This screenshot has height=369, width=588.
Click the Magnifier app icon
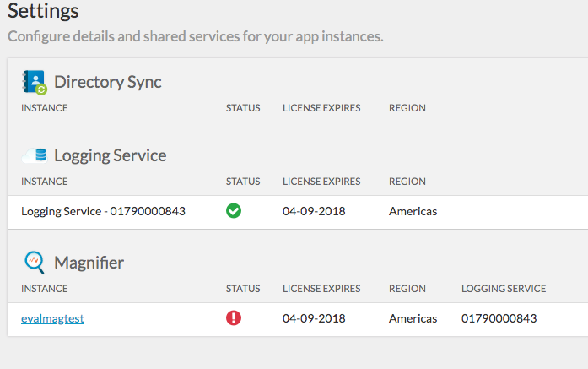pos(35,263)
